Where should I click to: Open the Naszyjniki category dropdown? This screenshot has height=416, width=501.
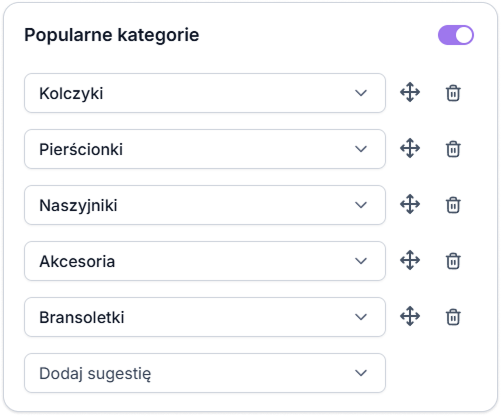coord(205,205)
